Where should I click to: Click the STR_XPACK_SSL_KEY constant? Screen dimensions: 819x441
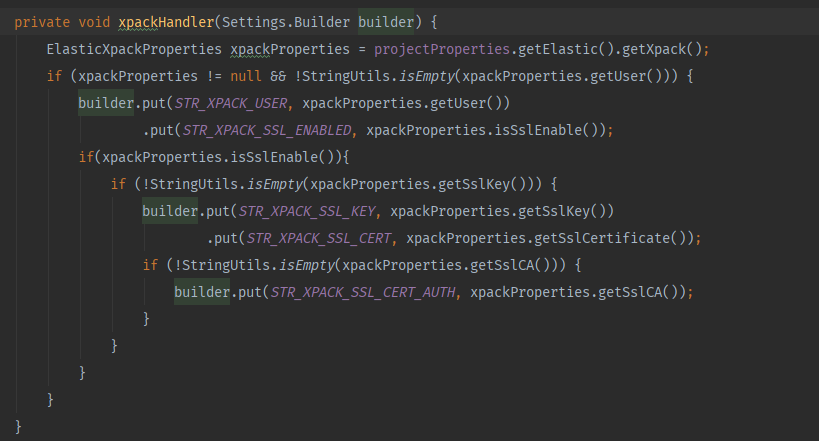pyautogui.click(x=307, y=212)
